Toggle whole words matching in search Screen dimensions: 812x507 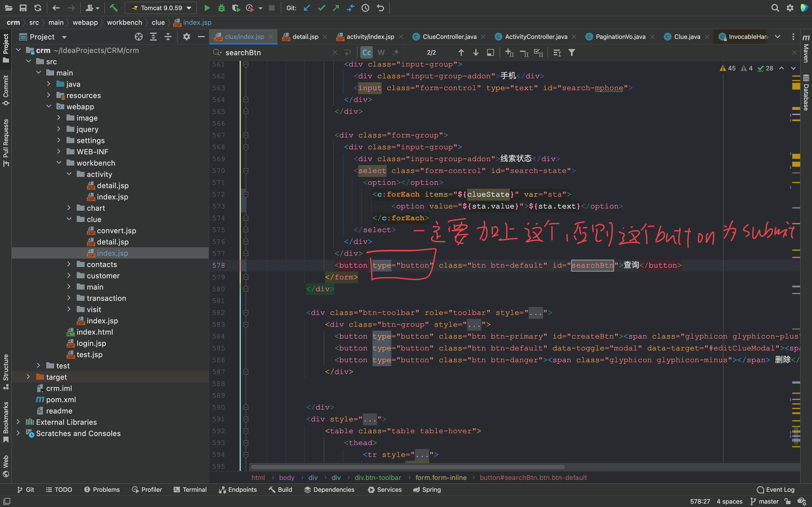pos(381,52)
